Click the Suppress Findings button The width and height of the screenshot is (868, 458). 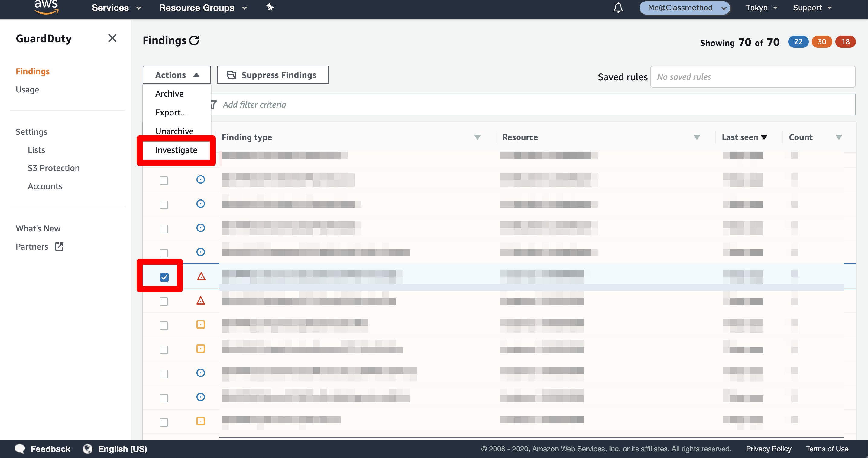click(x=273, y=75)
